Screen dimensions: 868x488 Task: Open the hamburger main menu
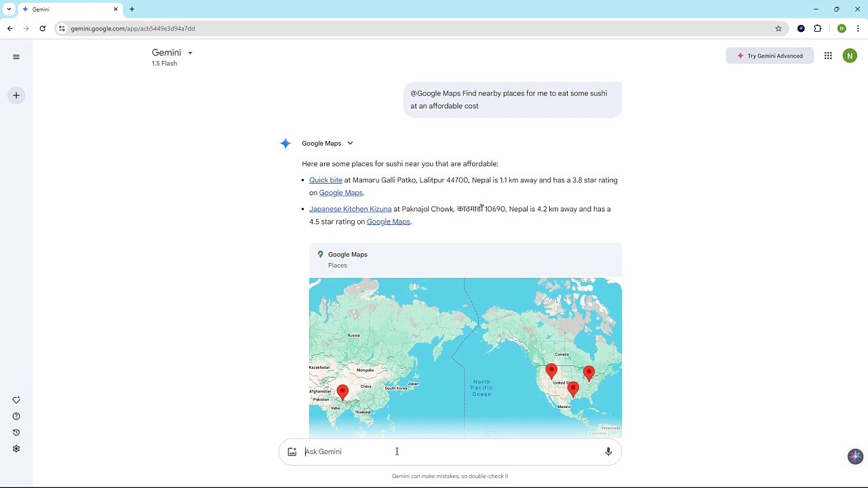click(x=16, y=57)
